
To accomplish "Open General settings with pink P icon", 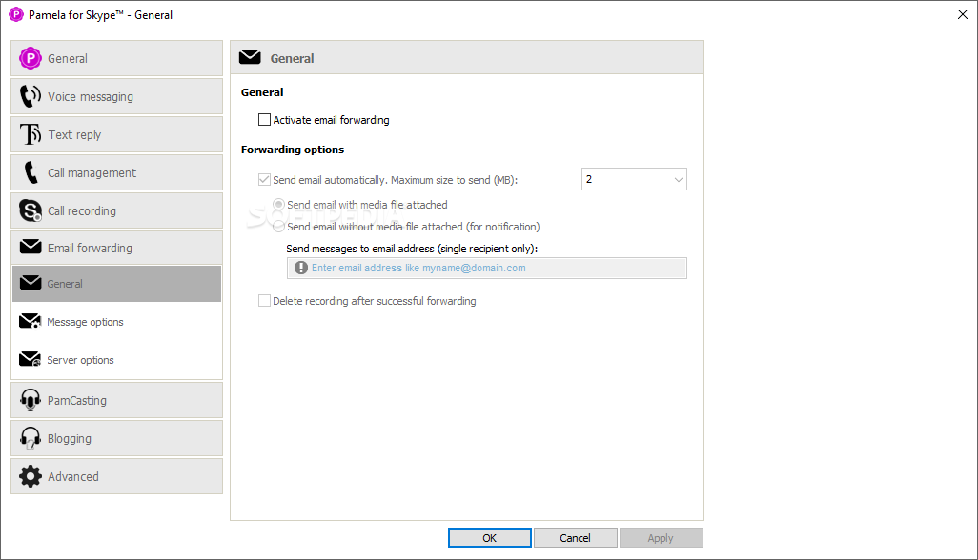I will click(30, 58).
